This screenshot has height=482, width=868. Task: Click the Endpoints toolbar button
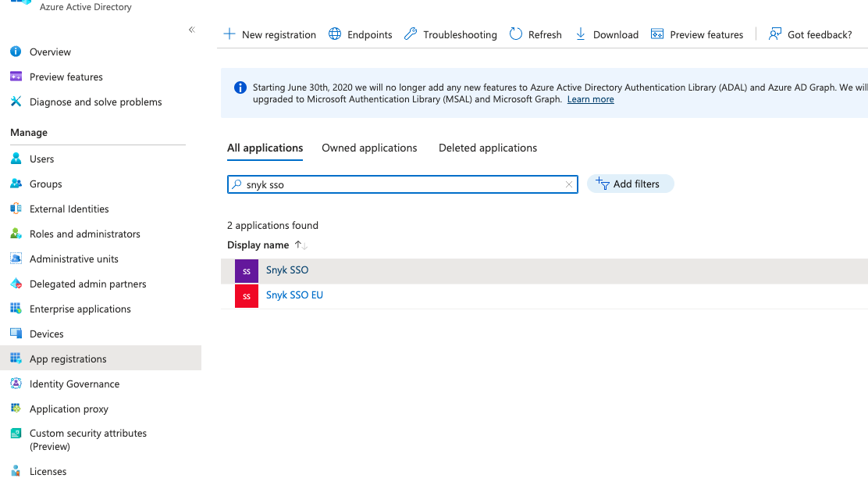pyautogui.click(x=361, y=34)
